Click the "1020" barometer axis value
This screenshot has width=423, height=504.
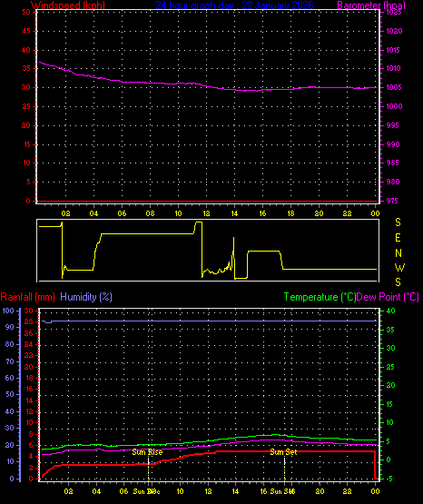[394, 31]
